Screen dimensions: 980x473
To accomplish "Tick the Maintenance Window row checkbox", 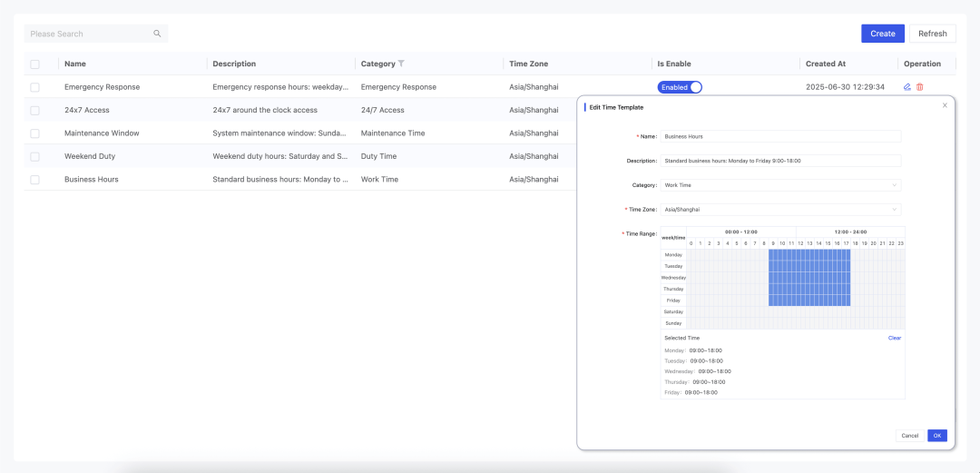I will coord(34,133).
